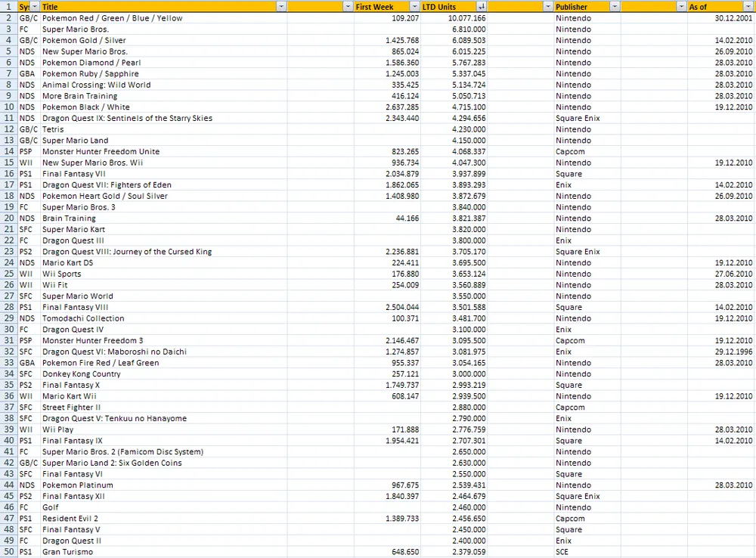Image resolution: width=756 pixels, height=558 pixels.
Task: Select the Street Fighter II title cell
Action: [70, 408]
